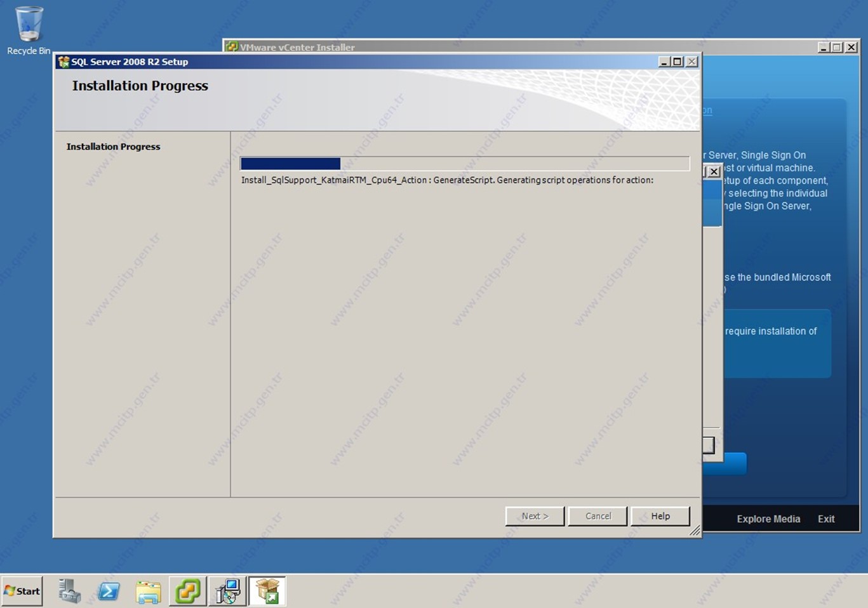Select SQL Server setup box icon on taskbar
Image resolution: width=868 pixels, height=608 pixels.
tap(267, 591)
